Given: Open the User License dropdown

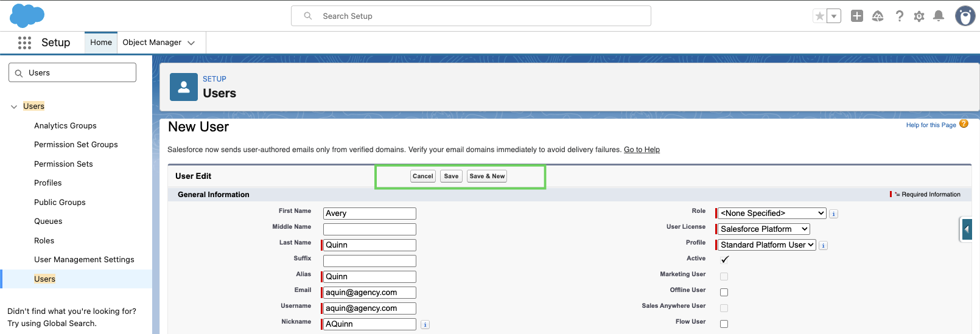Looking at the screenshot, I should click(764, 229).
